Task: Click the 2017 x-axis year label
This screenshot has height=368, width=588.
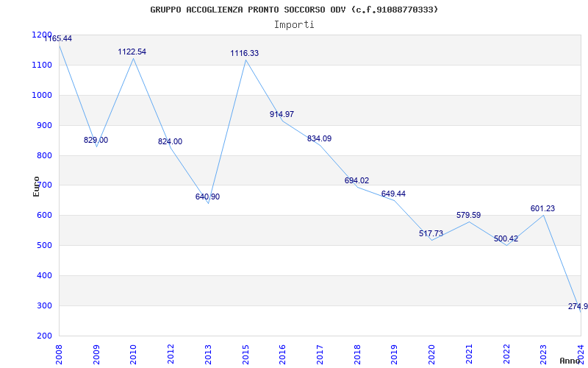Action: [x=320, y=354]
